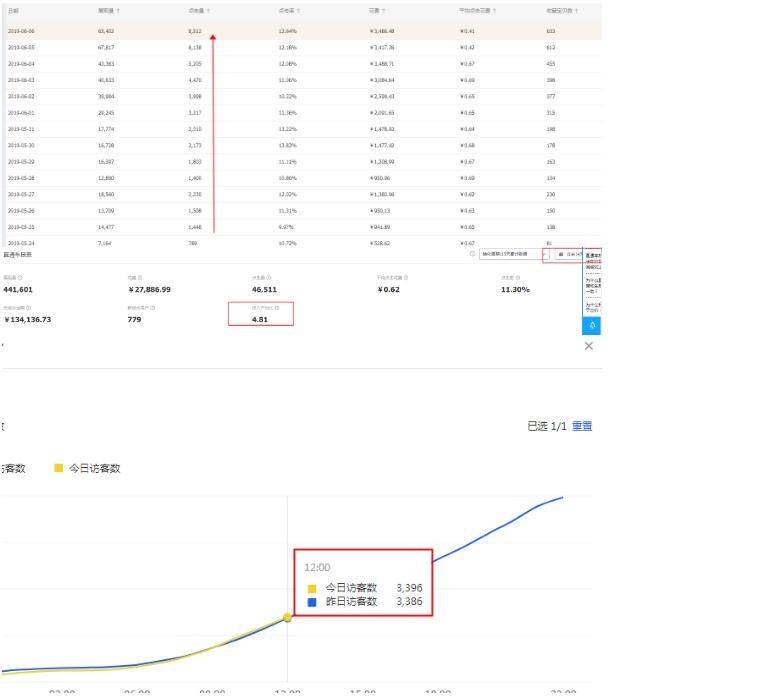Open the info icon above the ¥27,886.99 metric
757x697 pixels.
pos(140,278)
